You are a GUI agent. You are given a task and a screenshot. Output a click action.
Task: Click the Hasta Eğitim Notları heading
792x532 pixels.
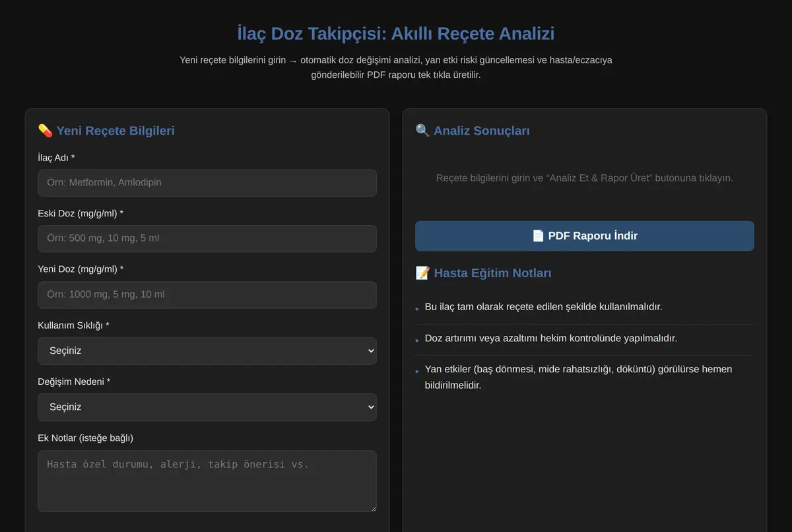pyautogui.click(x=484, y=273)
